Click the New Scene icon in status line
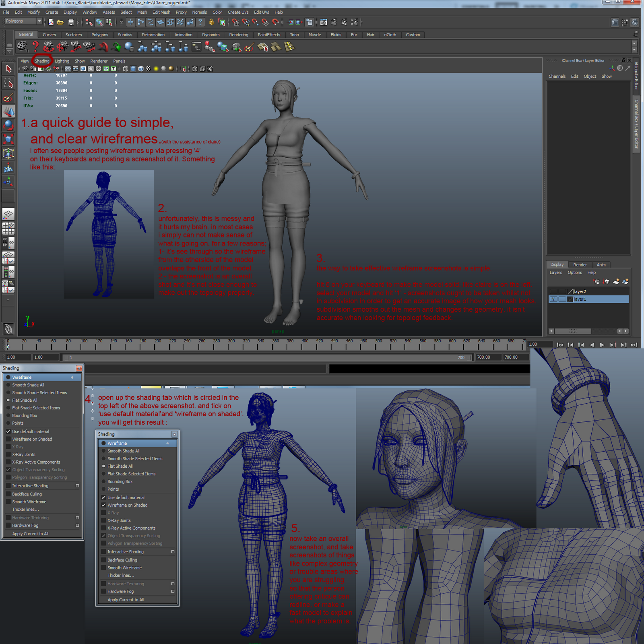644x644 pixels. click(x=51, y=22)
